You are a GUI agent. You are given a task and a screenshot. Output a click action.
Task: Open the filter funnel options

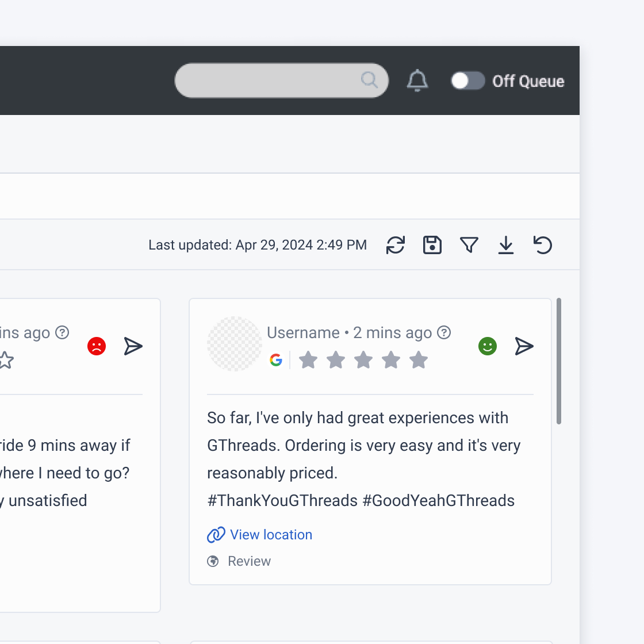469,245
